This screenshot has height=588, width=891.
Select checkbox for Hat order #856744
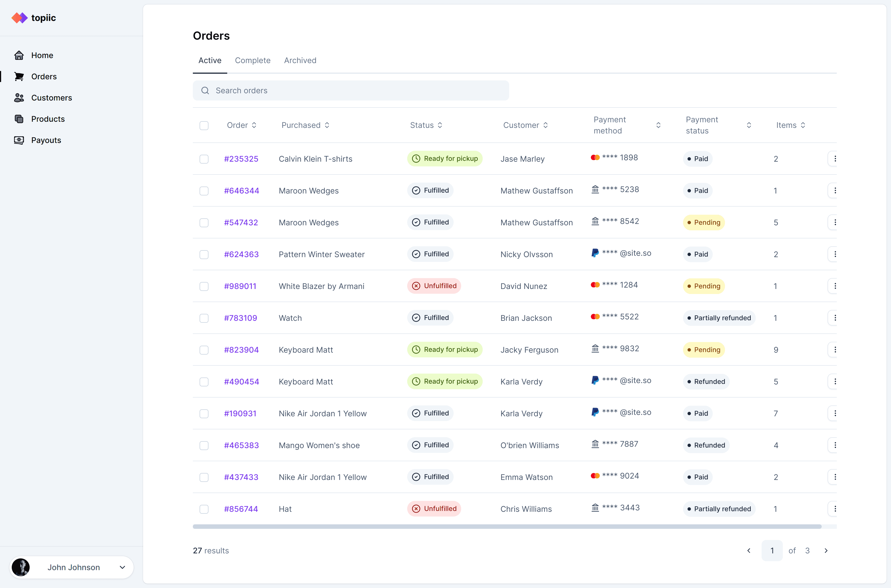point(204,509)
